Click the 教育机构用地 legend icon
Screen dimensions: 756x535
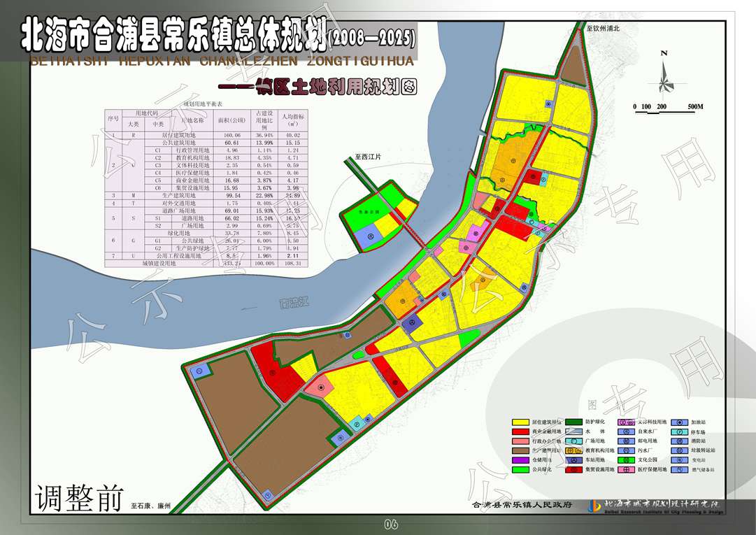tap(574, 451)
